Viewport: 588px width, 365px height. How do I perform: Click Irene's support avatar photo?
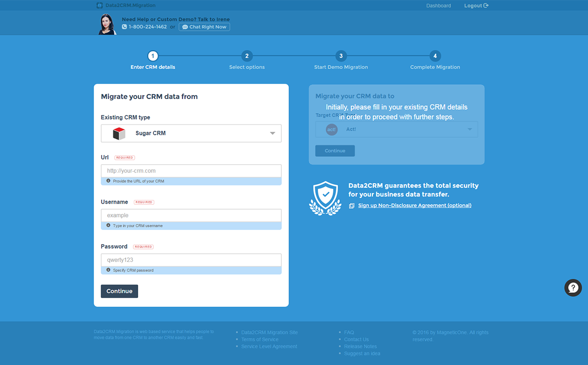click(107, 24)
